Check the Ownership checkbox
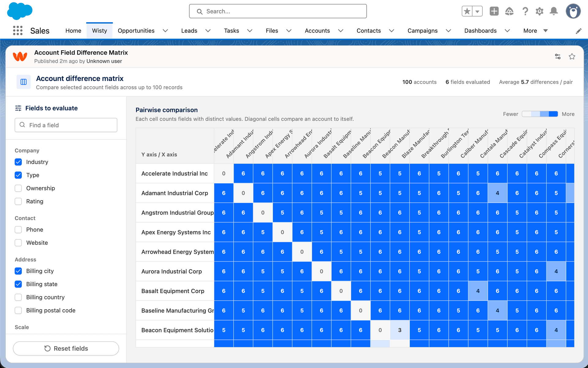 tap(18, 188)
